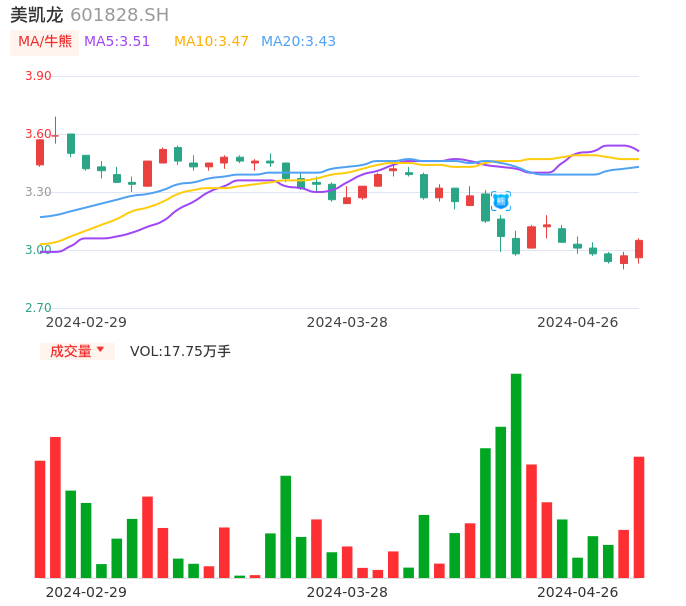This screenshot has height=606, width=686.
Task: Toggle the MA10:3.47 yellow line legend
Action: tap(211, 42)
